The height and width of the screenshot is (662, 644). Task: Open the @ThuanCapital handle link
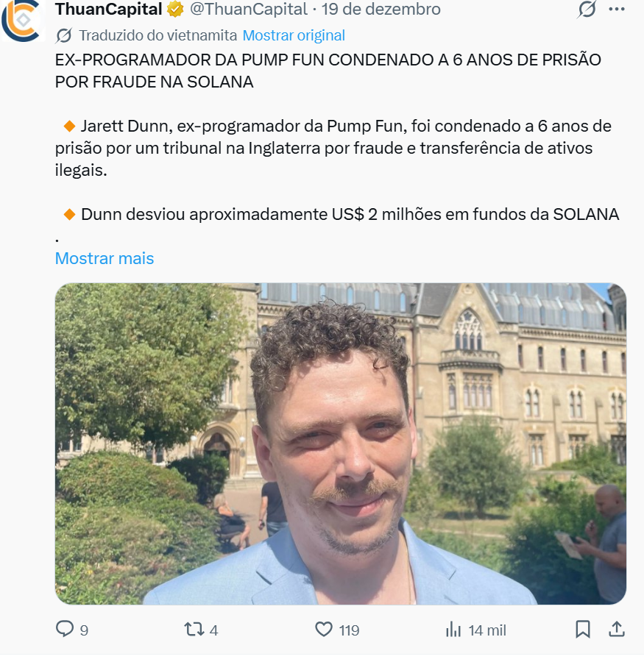[249, 10]
